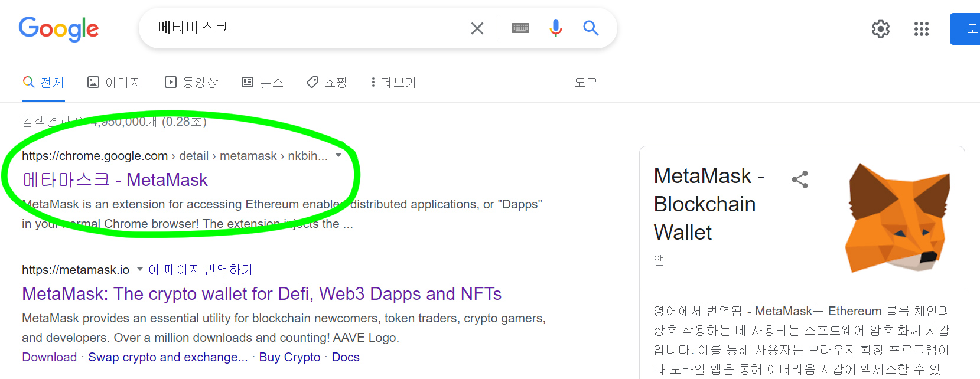This screenshot has height=379, width=980.
Task: Click the Swap crypto and exchange sitelink
Action: 168,357
